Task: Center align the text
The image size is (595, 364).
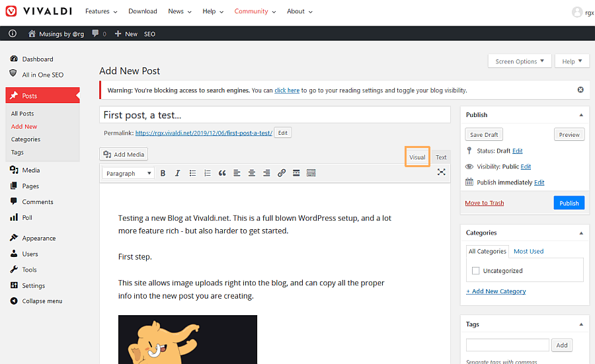Action: click(x=252, y=173)
